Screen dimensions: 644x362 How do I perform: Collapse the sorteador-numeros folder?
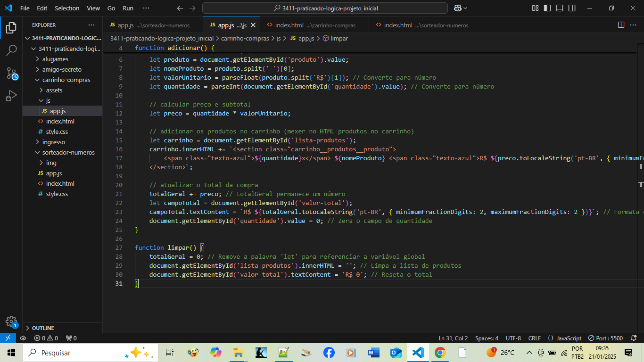(63, 152)
